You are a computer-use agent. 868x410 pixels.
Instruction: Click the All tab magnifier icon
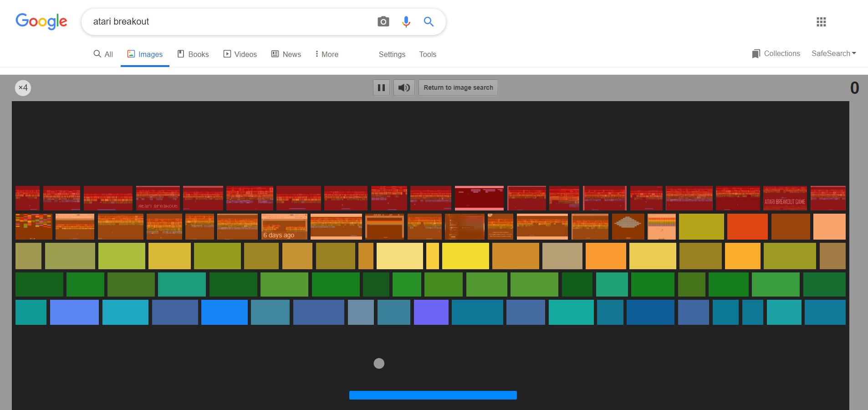[97, 54]
